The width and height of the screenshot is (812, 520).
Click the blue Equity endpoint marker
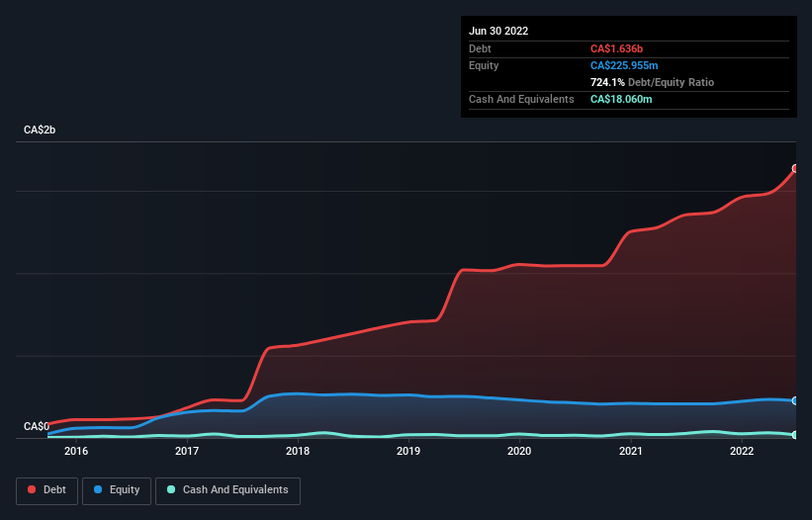795,401
